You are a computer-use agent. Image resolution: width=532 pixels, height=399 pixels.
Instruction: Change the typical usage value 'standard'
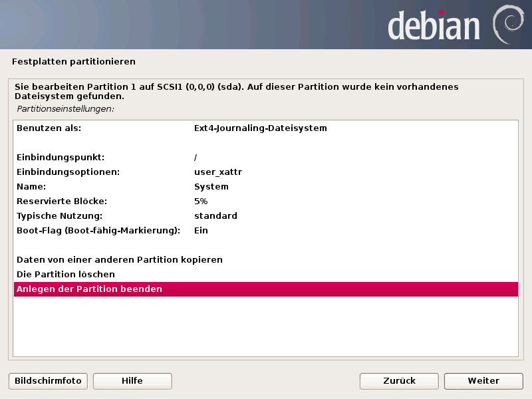click(x=215, y=216)
